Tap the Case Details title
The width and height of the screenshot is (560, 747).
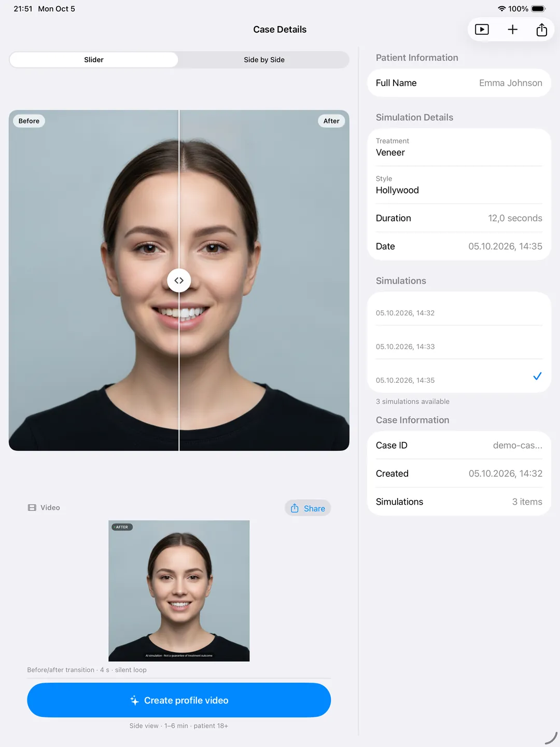tap(280, 30)
